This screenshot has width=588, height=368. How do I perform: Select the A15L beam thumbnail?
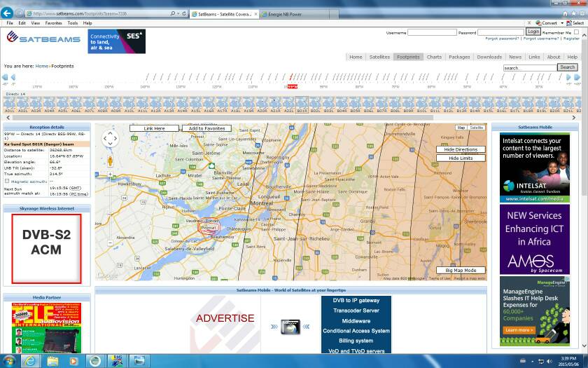point(195,104)
